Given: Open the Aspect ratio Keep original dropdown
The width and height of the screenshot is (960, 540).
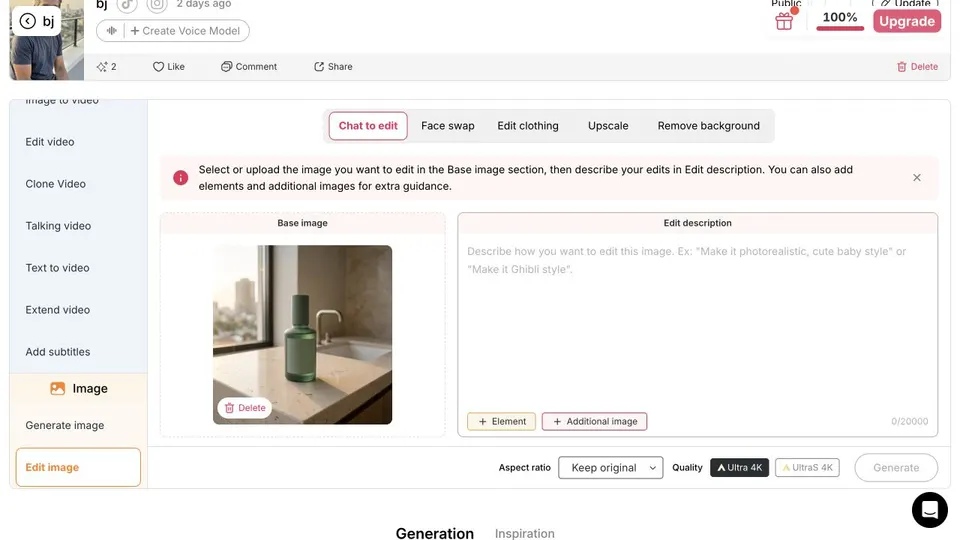Looking at the screenshot, I should 610,468.
